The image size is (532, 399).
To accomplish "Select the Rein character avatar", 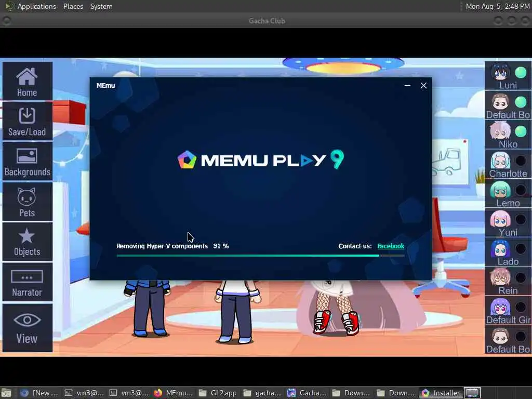I will click(x=500, y=278).
